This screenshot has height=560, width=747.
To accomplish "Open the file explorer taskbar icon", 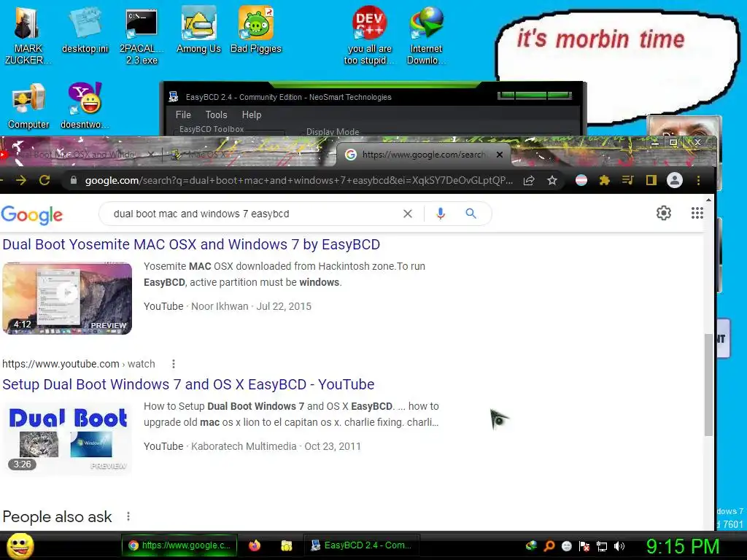I will [286, 545].
